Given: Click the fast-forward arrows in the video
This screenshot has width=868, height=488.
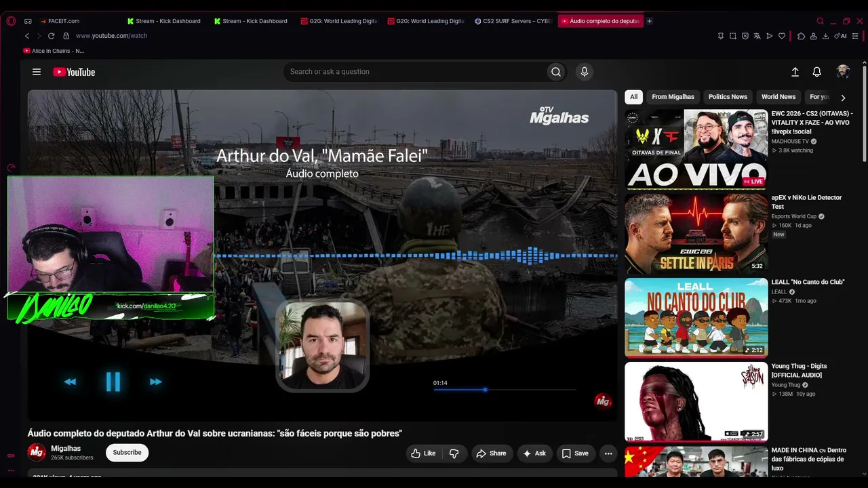Looking at the screenshot, I should (156, 382).
